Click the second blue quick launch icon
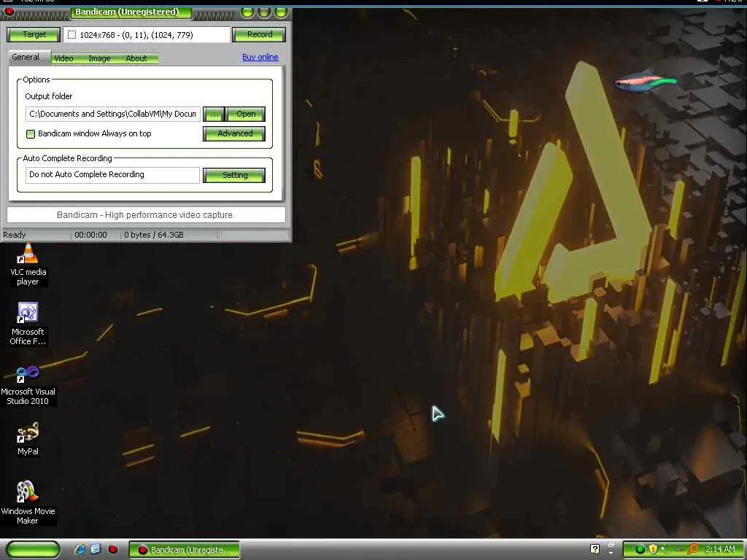The image size is (747, 560). coord(96,550)
